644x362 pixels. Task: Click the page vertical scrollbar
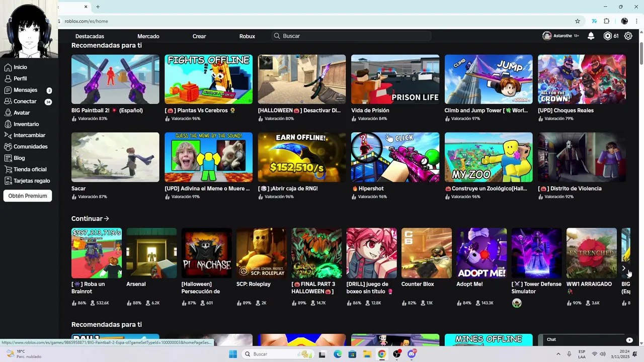(x=641, y=52)
